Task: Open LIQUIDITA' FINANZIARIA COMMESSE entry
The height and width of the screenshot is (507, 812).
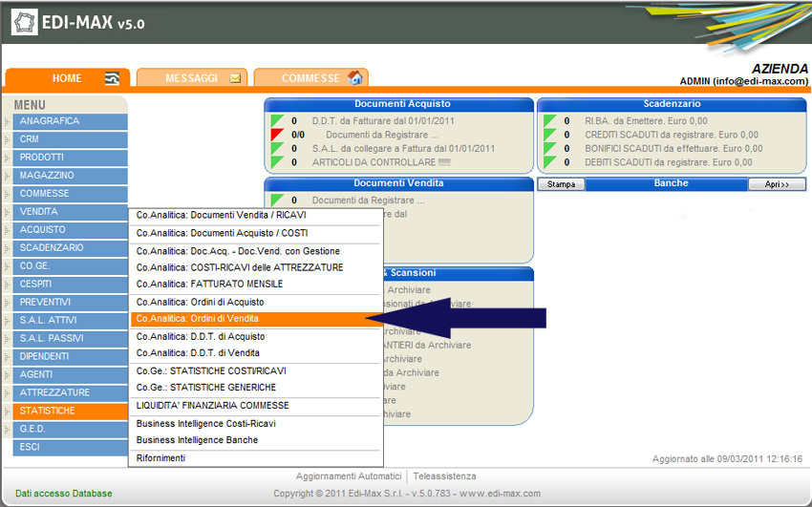Action: coord(212,406)
